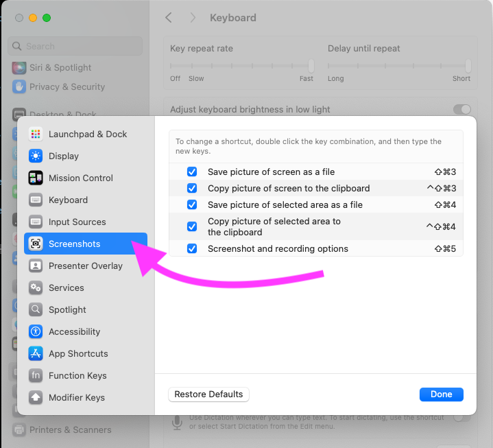Adjust the Key repeat rate slider

[x=311, y=66]
